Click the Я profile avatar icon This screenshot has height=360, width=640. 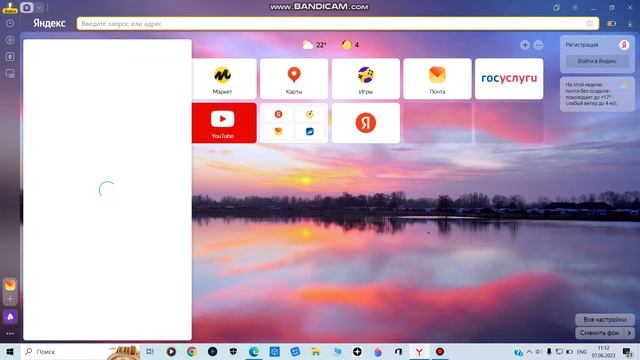point(624,45)
